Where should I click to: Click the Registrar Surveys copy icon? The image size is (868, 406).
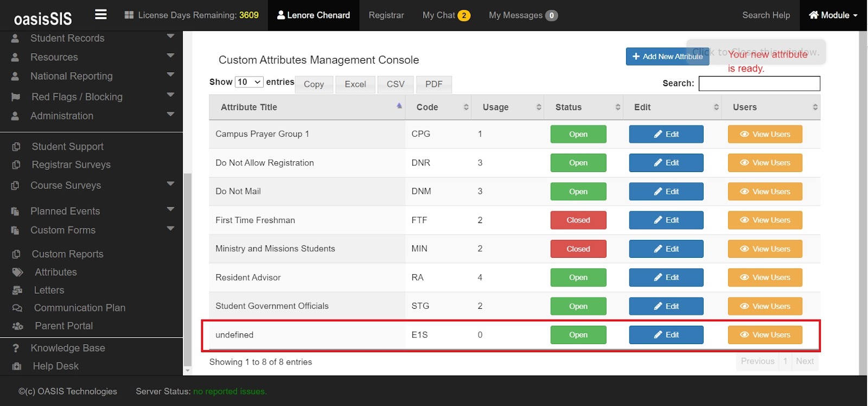coord(16,164)
